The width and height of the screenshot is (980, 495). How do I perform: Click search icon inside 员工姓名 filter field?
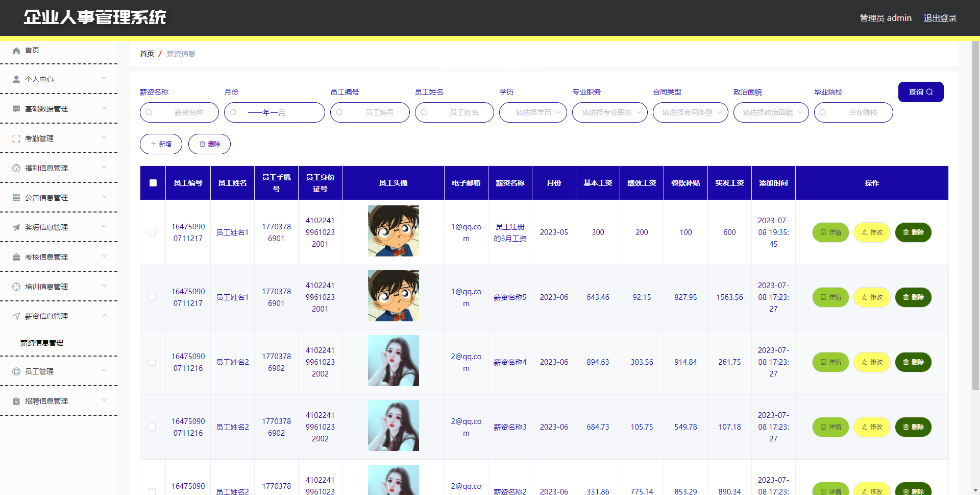[x=424, y=112]
